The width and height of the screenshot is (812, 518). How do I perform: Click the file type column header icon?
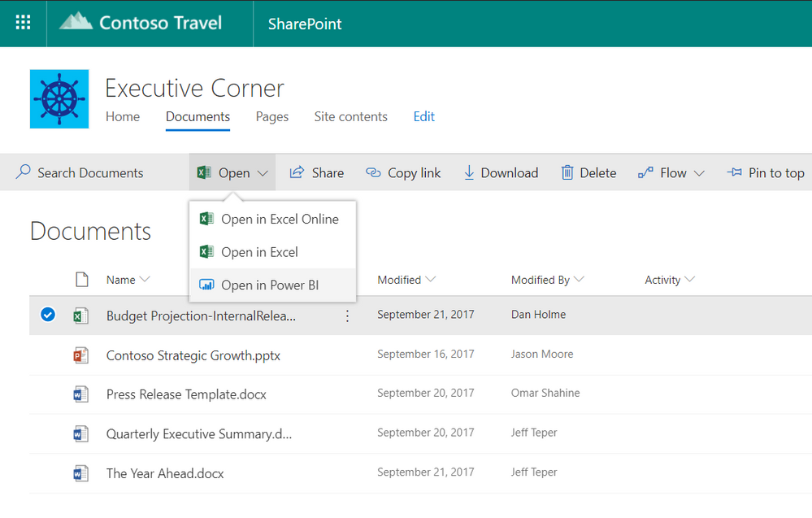82,279
